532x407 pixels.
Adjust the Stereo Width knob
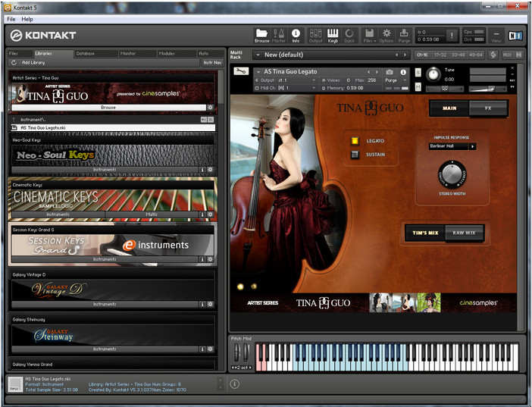[x=452, y=174]
